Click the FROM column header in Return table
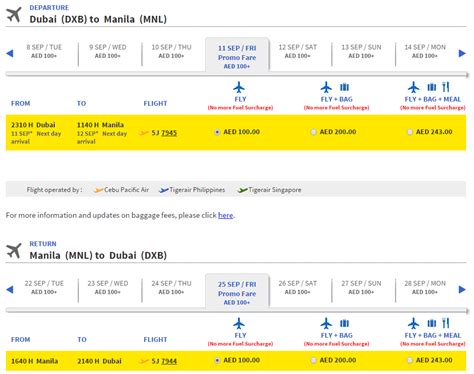 coord(21,340)
